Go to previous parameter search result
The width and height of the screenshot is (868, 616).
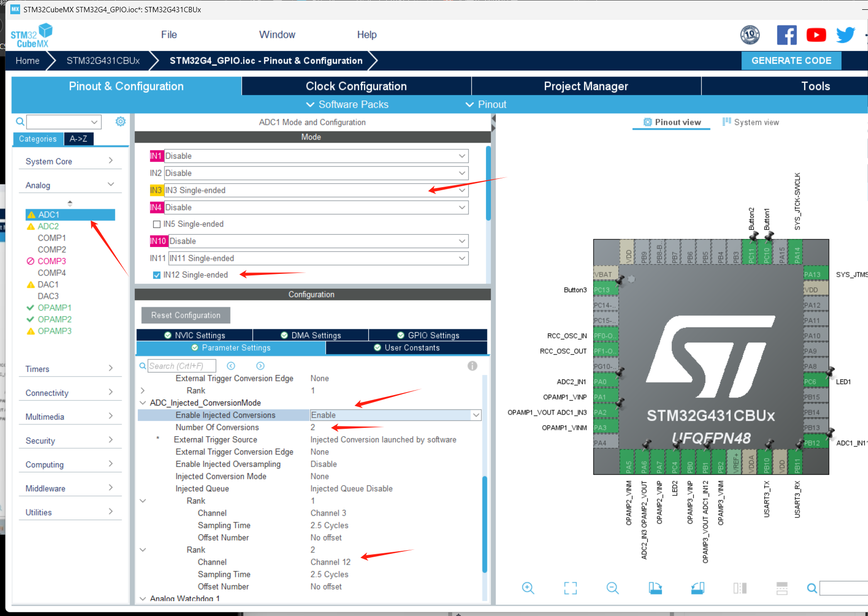click(x=231, y=366)
